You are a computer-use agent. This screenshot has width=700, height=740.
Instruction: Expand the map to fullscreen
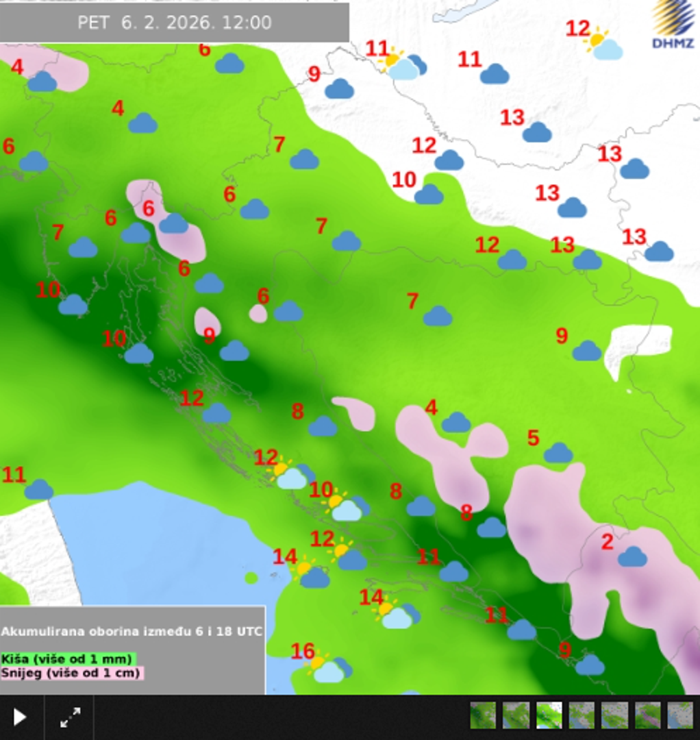tap(70, 717)
